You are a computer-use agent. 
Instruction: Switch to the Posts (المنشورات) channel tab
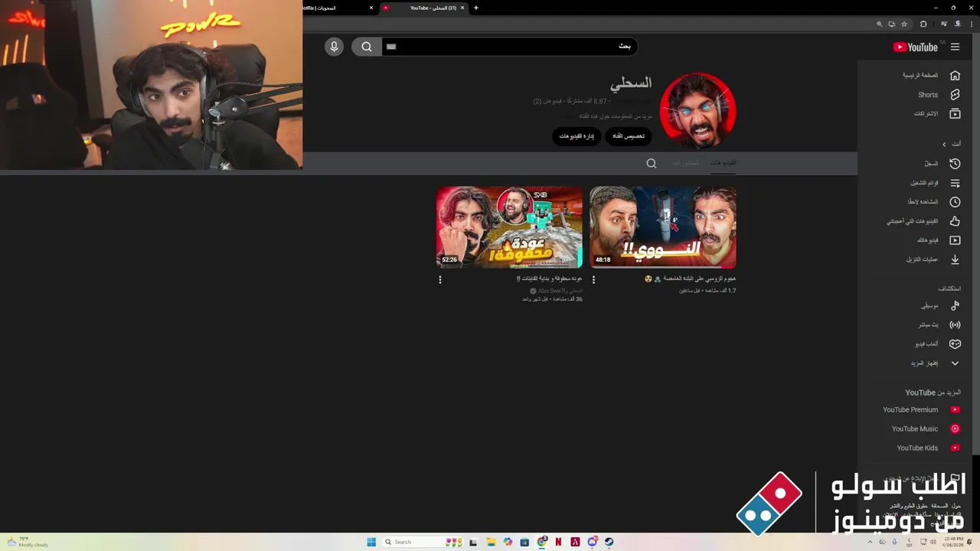coord(685,163)
